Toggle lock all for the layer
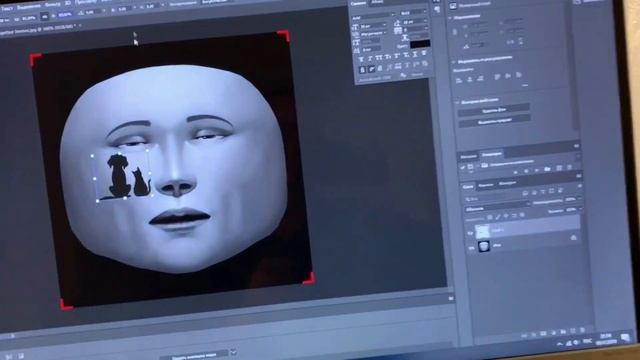Image resolution: width=640 pixels, height=360 pixels. (522, 214)
